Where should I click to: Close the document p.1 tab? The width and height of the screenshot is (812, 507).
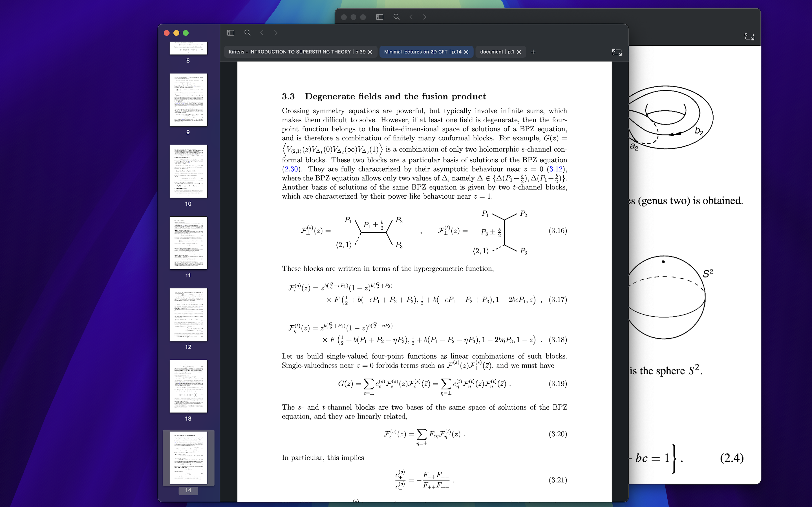coord(519,52)
